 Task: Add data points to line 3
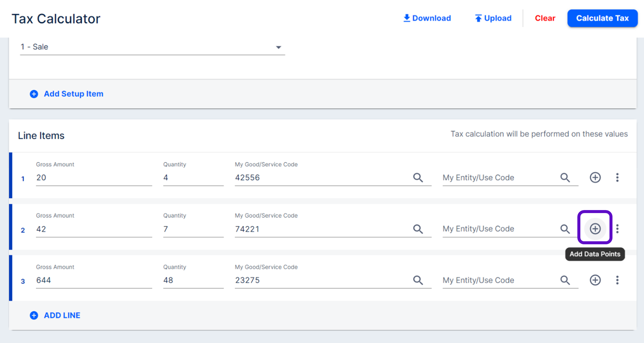click(595, 280)
